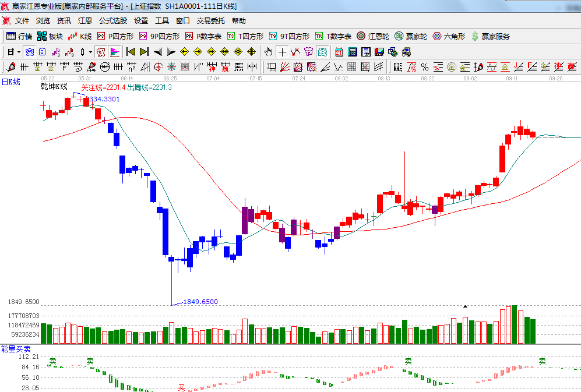
Task: Click the 1849.6500 low price label
Action: (200, 302)
